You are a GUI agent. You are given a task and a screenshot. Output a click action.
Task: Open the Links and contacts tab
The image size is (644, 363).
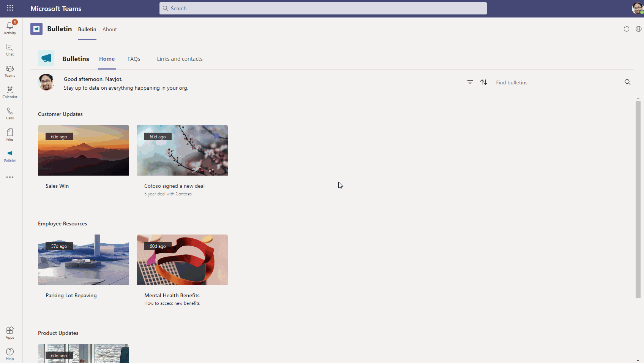point(180,59)
